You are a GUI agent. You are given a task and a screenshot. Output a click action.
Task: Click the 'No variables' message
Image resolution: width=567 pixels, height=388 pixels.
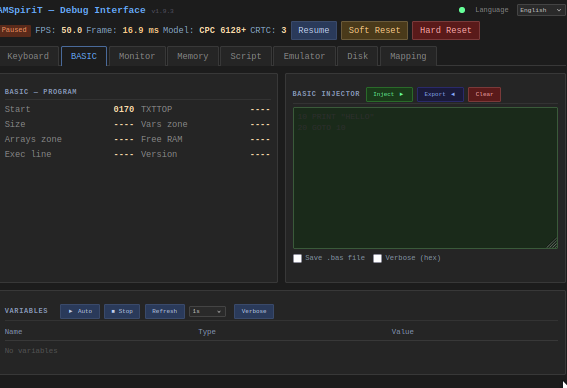tap(31, 351)
